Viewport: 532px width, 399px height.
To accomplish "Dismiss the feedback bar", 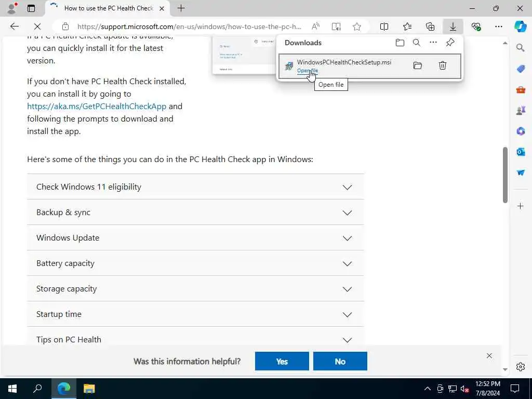I will click(x=489, y=355).
